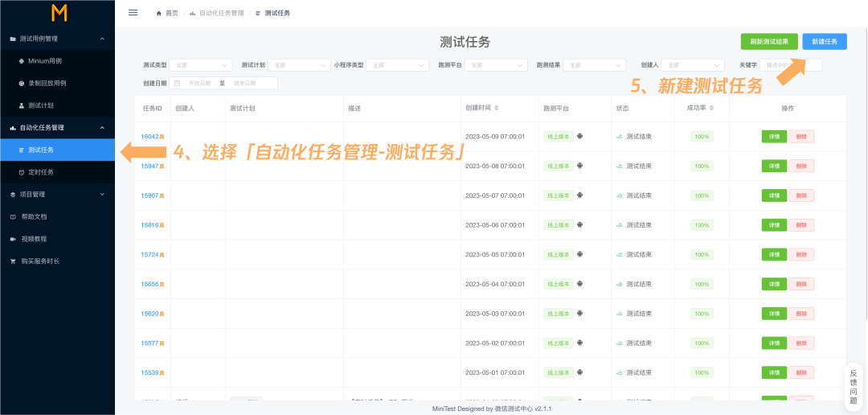Click the orange tag icon next to 15724

162,255
